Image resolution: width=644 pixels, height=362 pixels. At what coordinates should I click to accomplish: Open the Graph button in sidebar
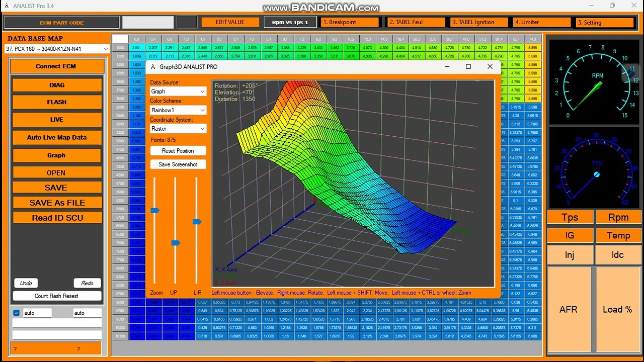[x=57, y=155]
